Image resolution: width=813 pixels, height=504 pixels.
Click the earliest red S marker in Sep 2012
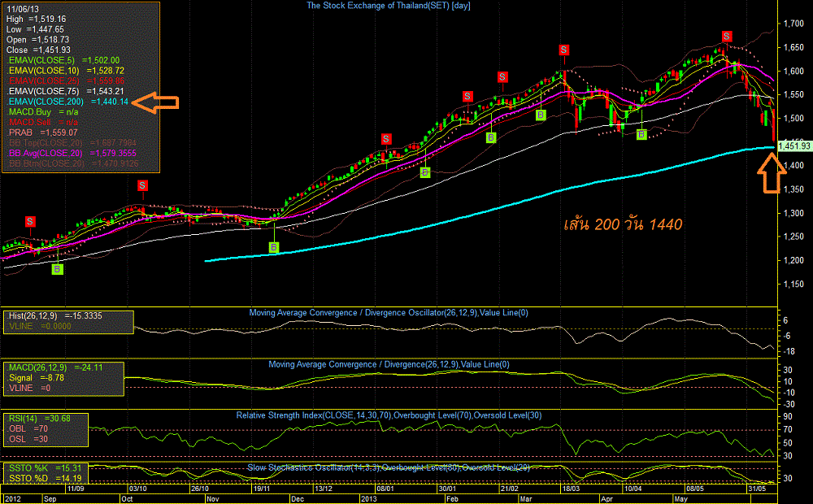30,222
